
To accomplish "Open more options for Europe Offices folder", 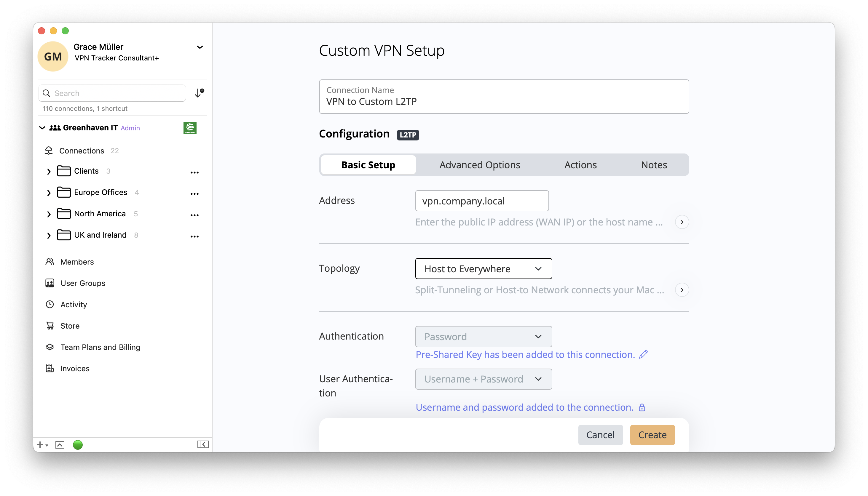I will pos(194,193).
